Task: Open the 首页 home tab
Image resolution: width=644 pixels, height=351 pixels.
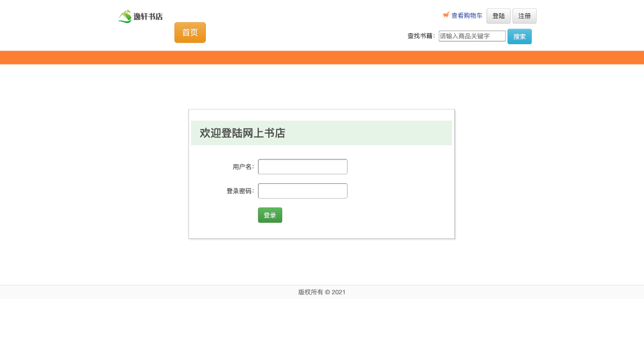Action: [190, 33]
